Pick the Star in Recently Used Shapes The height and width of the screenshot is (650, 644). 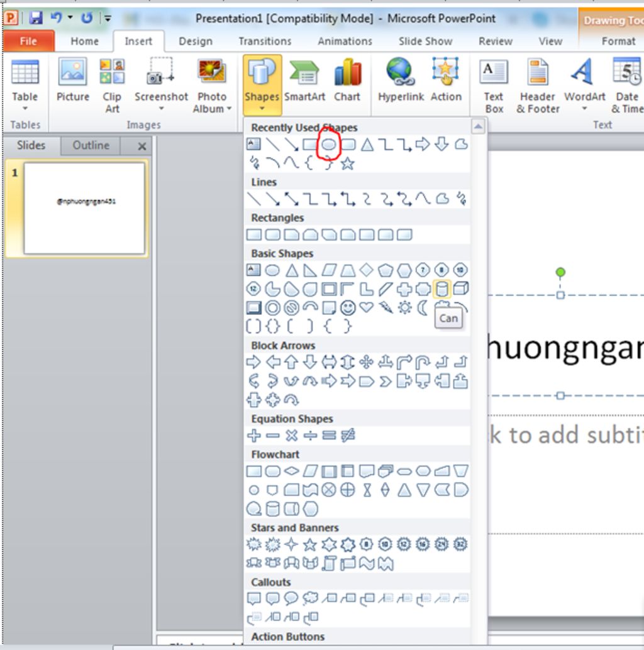click(348, 163)
